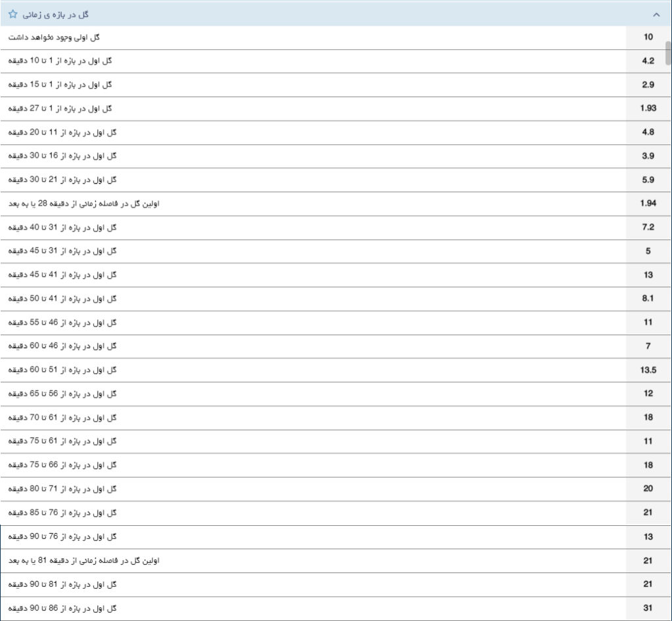Choose odds 1.94 for first goal from minute 28
This screenshot has height=621, width=672.
[x=648, y=203]
